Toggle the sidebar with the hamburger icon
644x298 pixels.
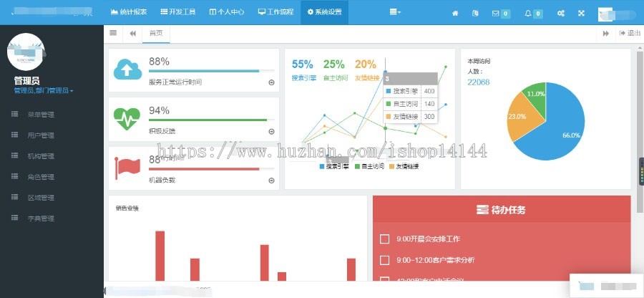(x=113, y=33)
